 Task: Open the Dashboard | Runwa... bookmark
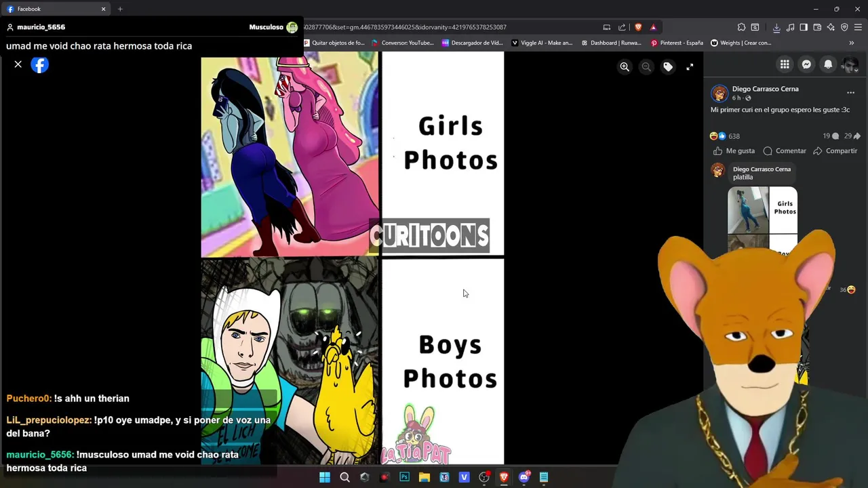click(611, 43)
